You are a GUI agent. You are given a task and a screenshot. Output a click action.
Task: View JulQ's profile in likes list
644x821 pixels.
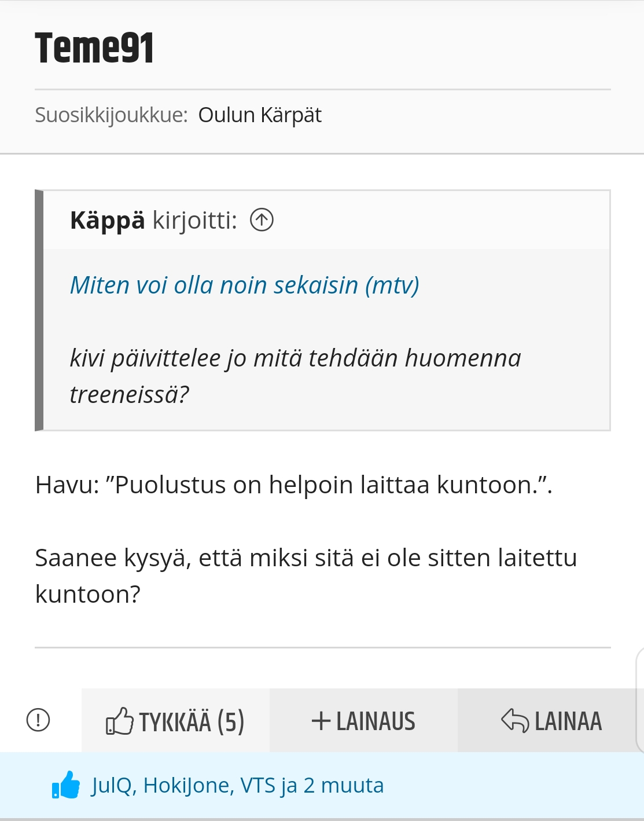[113, 786]
